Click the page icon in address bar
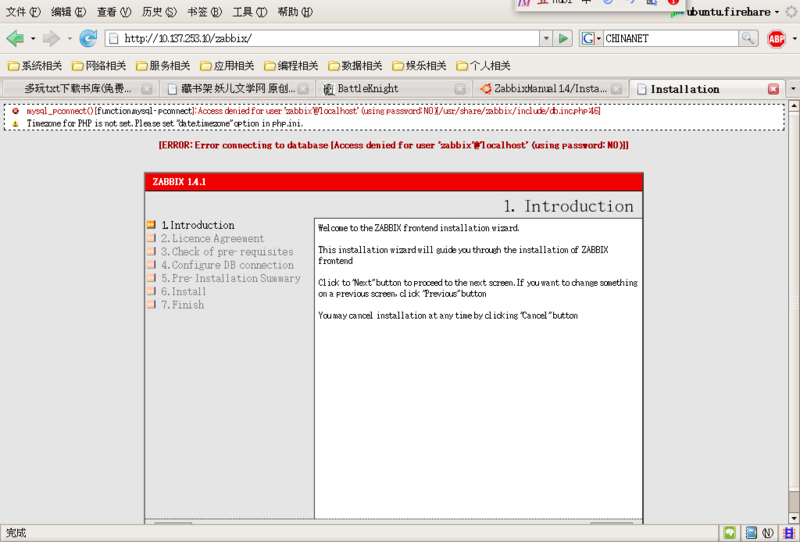The image size is (800, 542). 114,38
